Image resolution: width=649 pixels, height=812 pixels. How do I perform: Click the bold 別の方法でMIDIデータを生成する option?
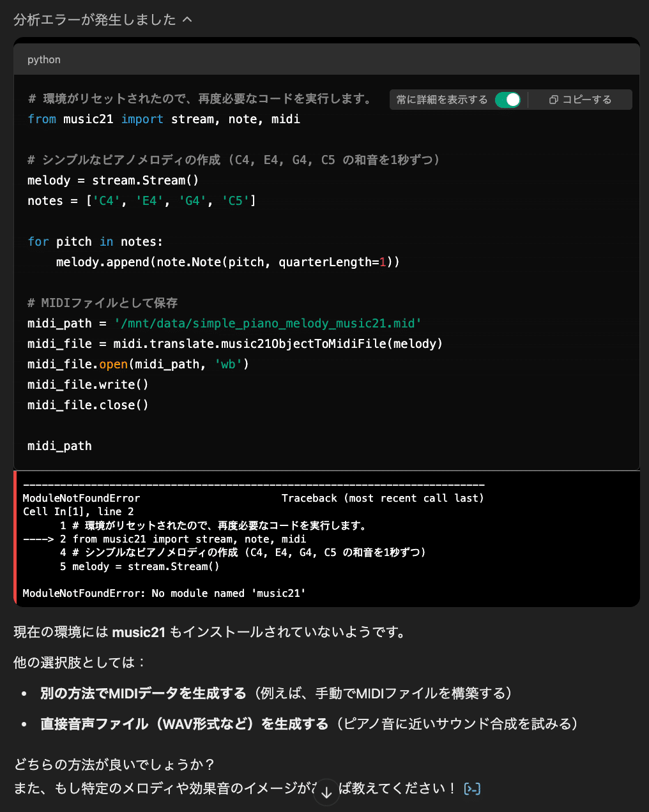pos(143,693)
